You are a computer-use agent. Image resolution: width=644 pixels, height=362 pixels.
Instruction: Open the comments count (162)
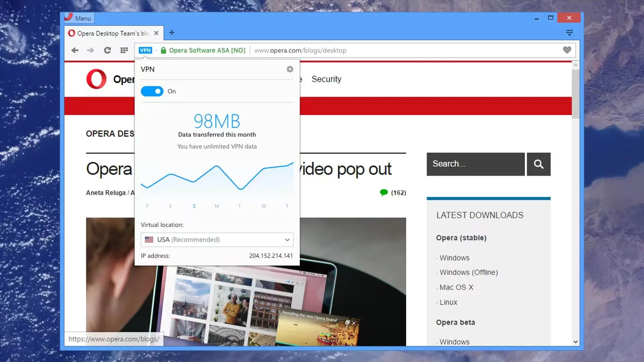[x=393, y=192]
